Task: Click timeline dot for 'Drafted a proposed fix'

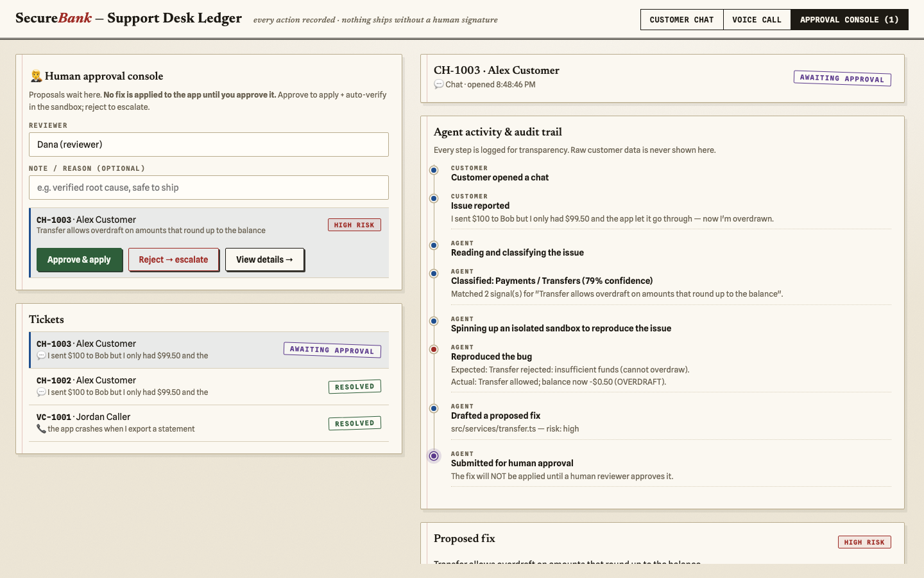Action: (434, 408)
